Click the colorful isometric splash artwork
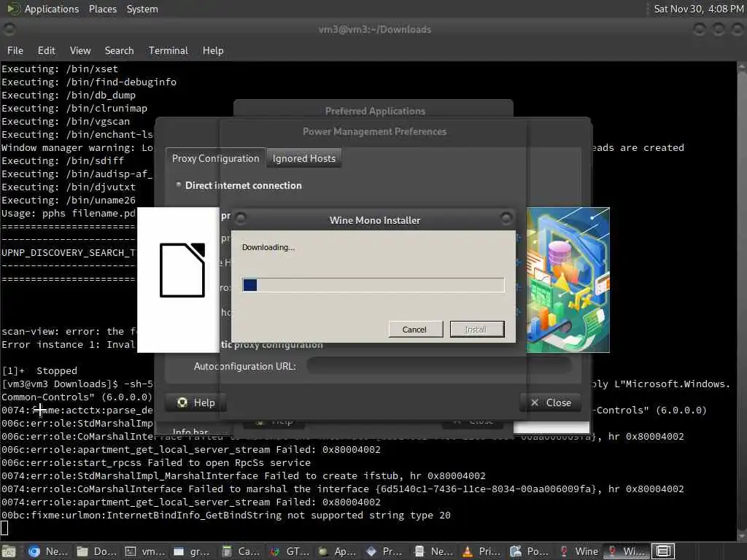The height and width of the screenshot is (560, 747). [x=568, y=279]
